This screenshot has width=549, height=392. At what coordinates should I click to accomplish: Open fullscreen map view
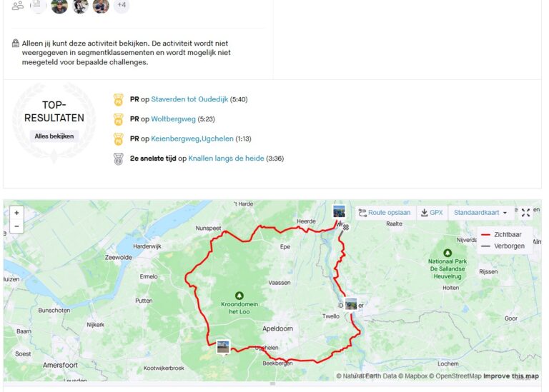pos(525,213)
